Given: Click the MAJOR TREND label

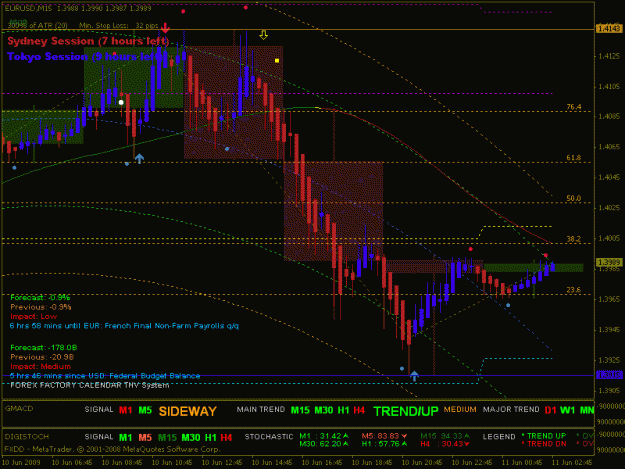Looking at the screenshot, I should click(x=511, y=410).
